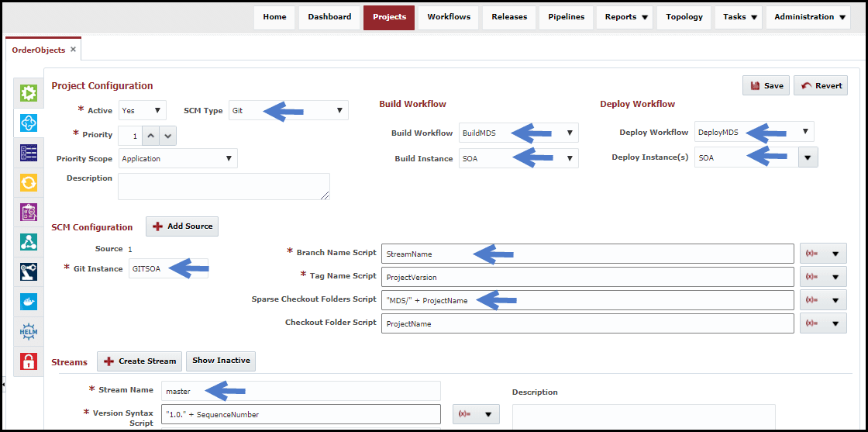This screenshot has height=432, width=868.
Task: Open the yellow refresh sidebar icon
Action: pyautogui.click(x=28, y=182)
